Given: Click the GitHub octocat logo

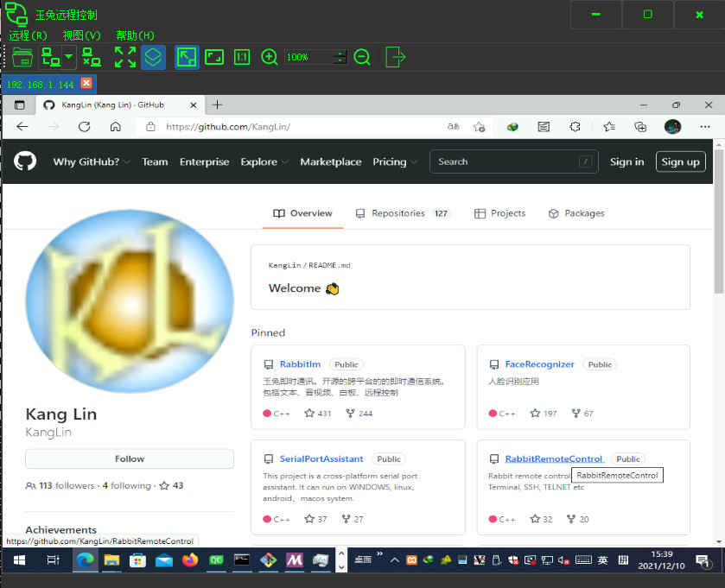Looking at the screenshot, I should pos(25,161).
